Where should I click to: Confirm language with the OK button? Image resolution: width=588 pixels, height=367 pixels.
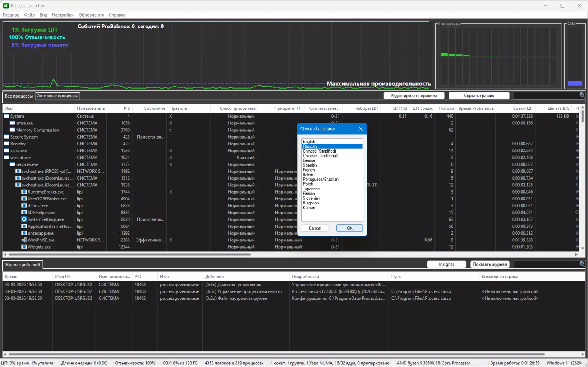(x=349, y=228)
